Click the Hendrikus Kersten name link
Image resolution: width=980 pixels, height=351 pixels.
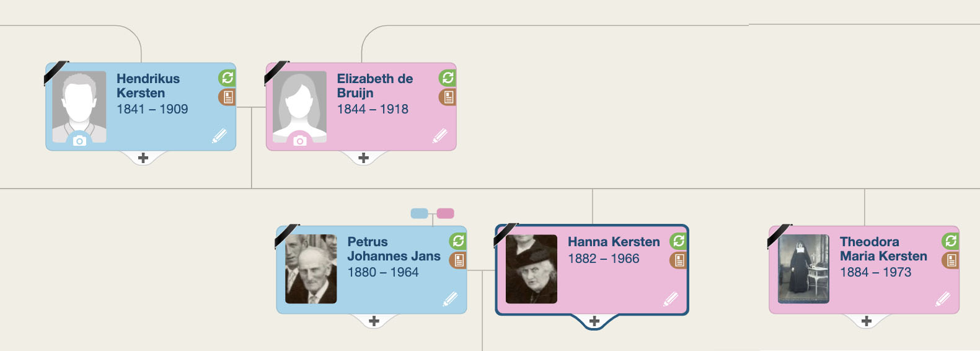148,86
